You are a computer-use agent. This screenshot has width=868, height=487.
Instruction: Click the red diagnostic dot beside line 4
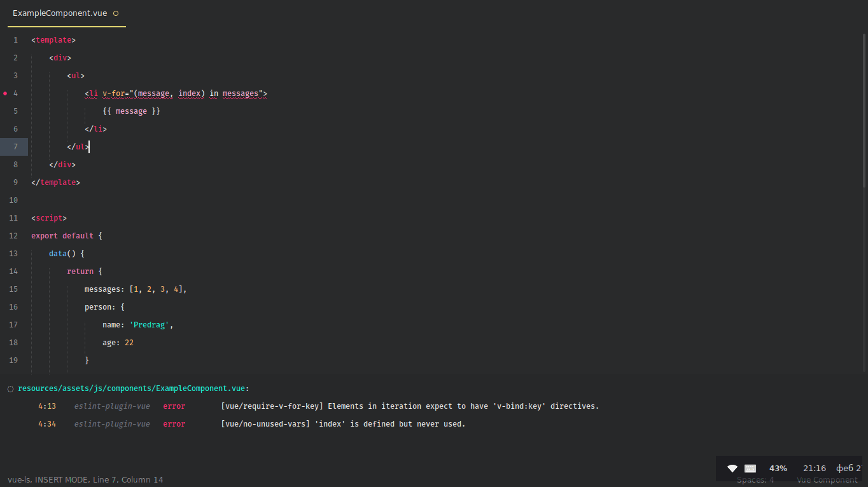click(x=5, y=93)
